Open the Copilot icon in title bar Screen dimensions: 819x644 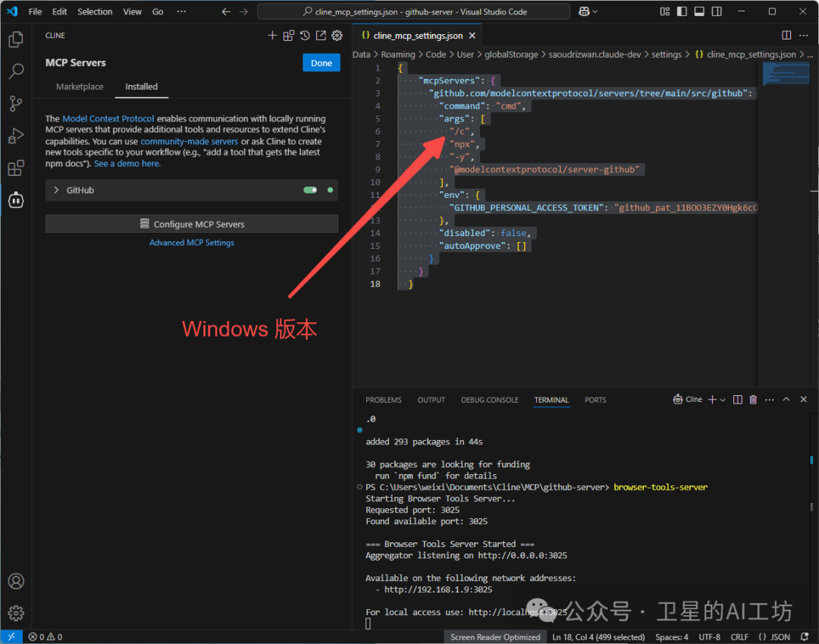584,11
